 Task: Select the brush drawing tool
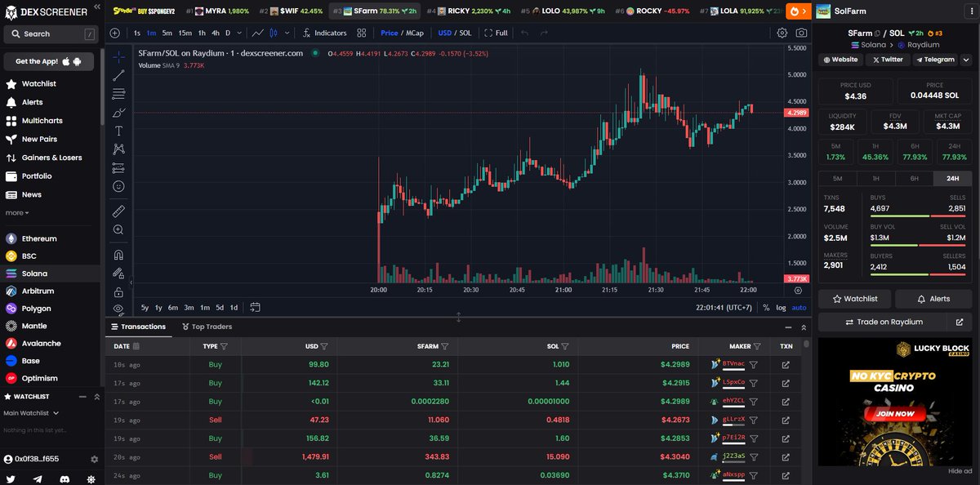(119, 113)
